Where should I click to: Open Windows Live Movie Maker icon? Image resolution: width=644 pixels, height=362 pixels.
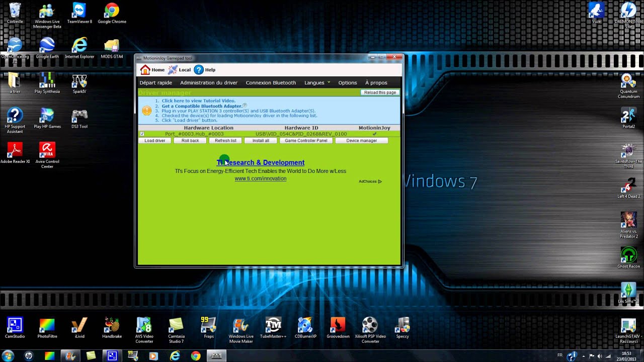[x=240, y=330]
